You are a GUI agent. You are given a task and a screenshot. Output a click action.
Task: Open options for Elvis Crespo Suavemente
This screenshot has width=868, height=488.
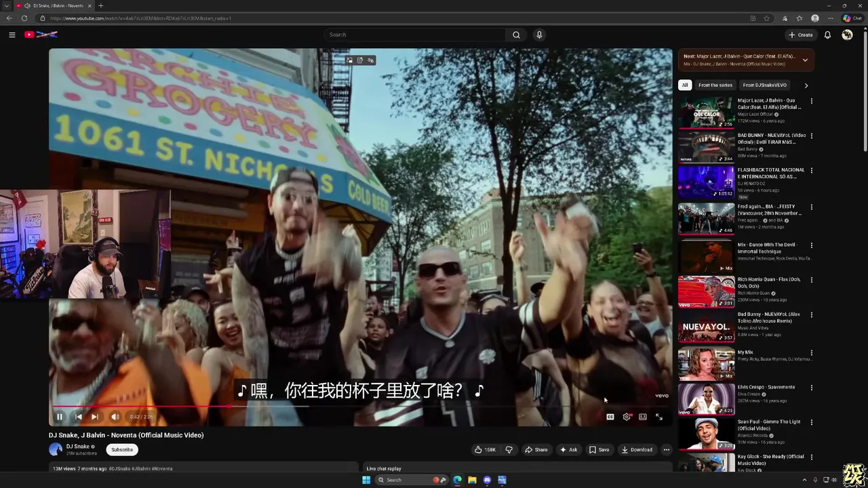(x=811, y=387)
